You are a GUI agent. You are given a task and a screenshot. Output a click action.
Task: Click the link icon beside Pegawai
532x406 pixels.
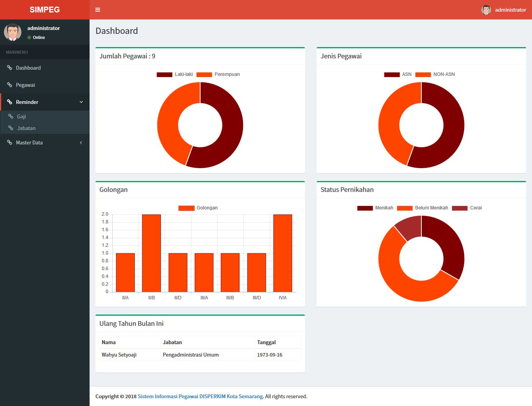9,85
